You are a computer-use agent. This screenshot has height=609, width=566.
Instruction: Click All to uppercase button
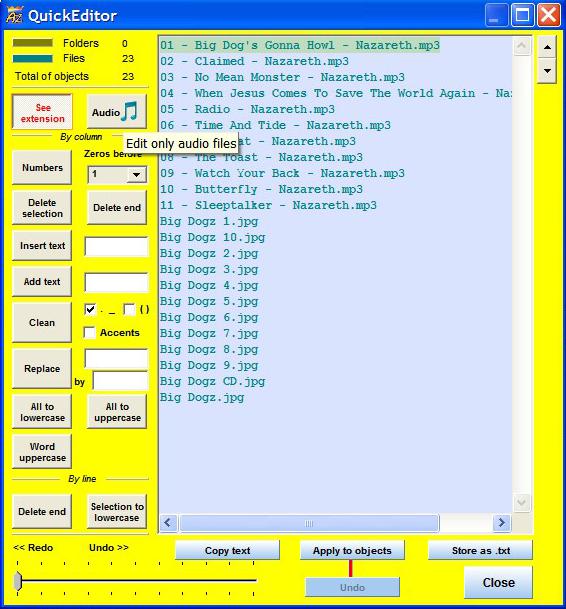117,412
